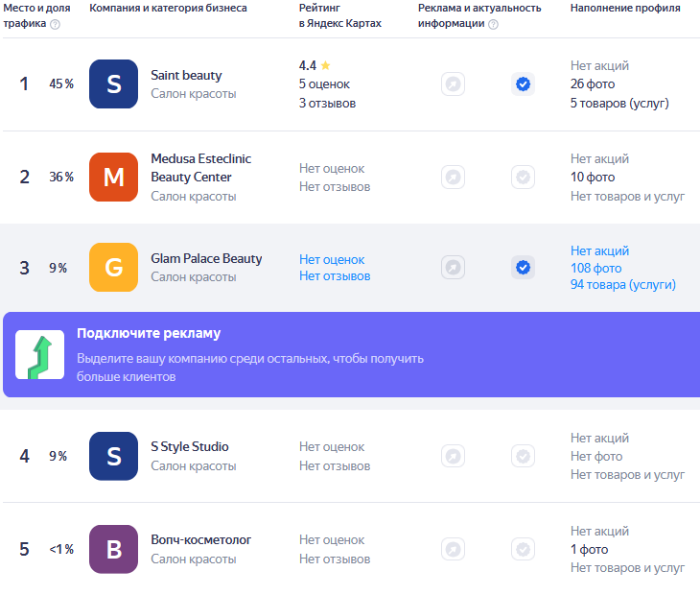Click the Saint beauty logo tile
Screen dimensions: 700x595
point(113,84)
